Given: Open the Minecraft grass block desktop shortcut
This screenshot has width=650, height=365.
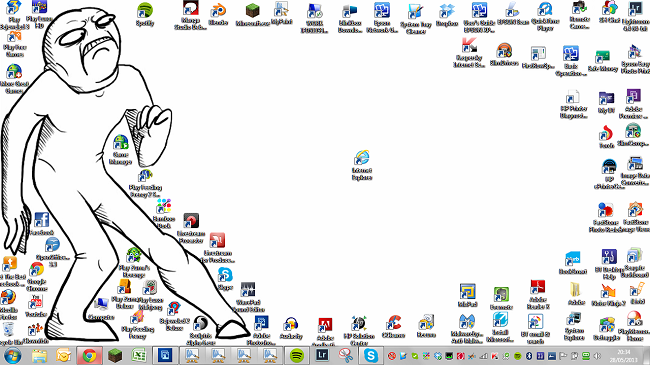Looking at the screenshot, I should point(252,15).
